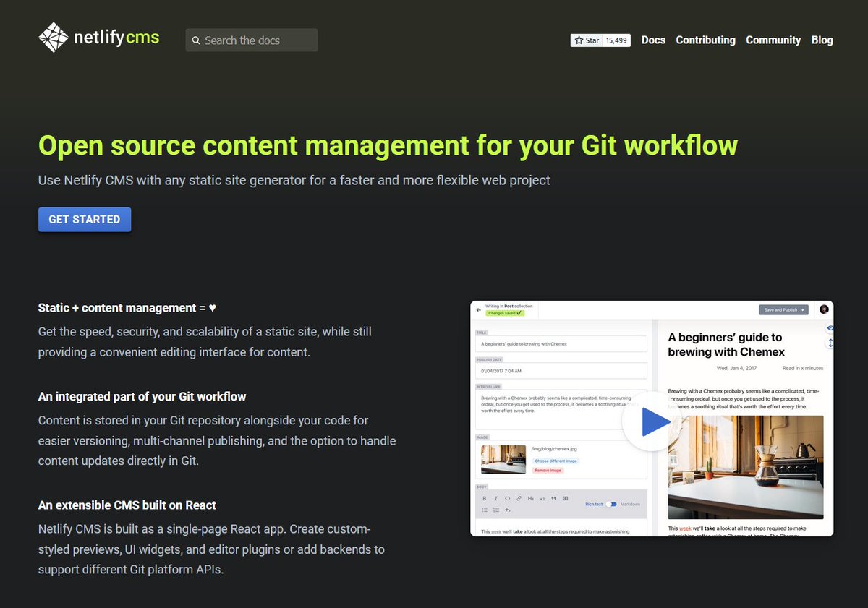This screenshot has height=608, width=868.
Task: Click the inline code icon
Action: tap(508, 498)
